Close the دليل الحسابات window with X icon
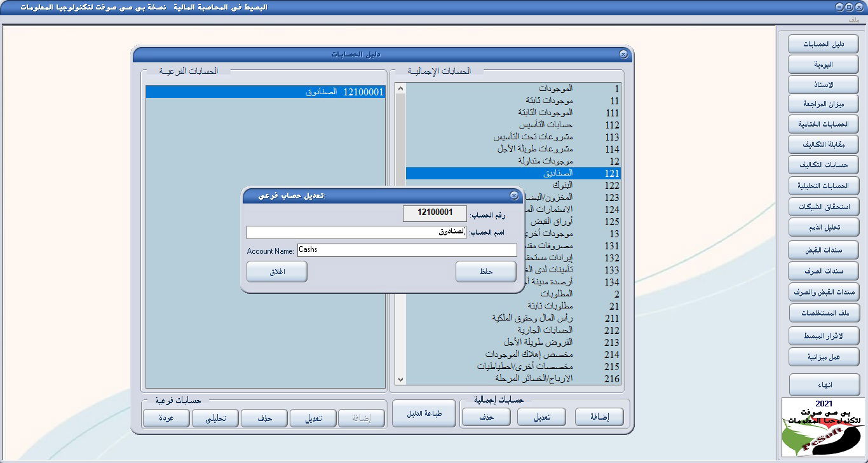Viewport: 868px width, 463px height. pos(623,55)
